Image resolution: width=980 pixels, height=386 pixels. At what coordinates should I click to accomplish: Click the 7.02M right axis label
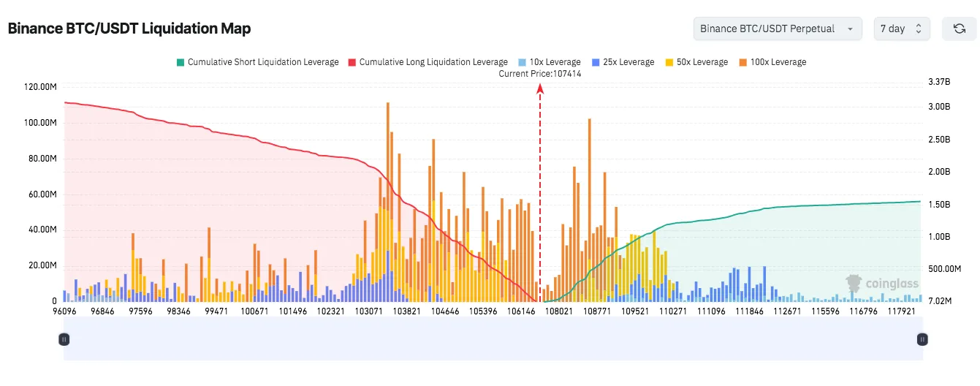(941, 300)
